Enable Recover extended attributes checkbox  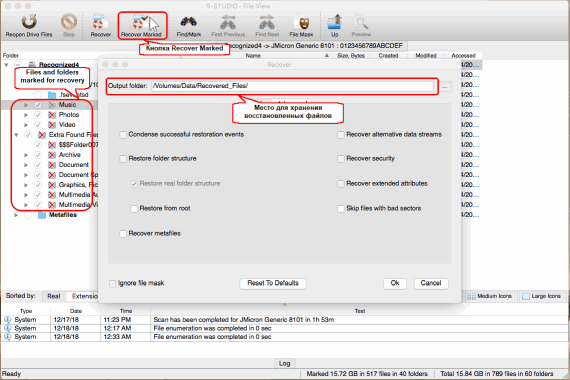tap(341, 184)
